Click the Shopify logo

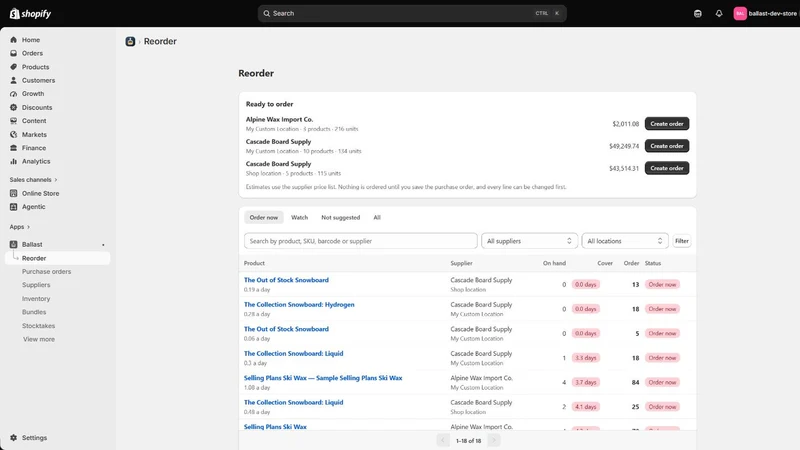click(30, 14)
